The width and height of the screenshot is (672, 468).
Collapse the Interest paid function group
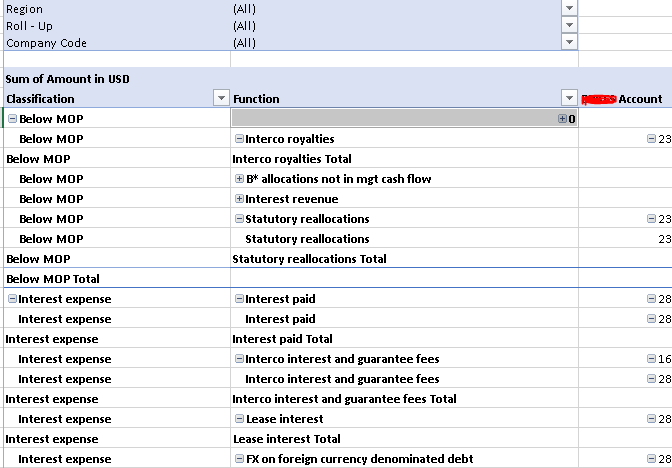pos(239,299)
